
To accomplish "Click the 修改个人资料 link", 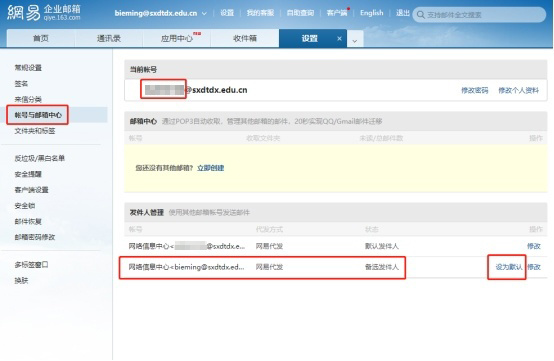I will 519,90.
